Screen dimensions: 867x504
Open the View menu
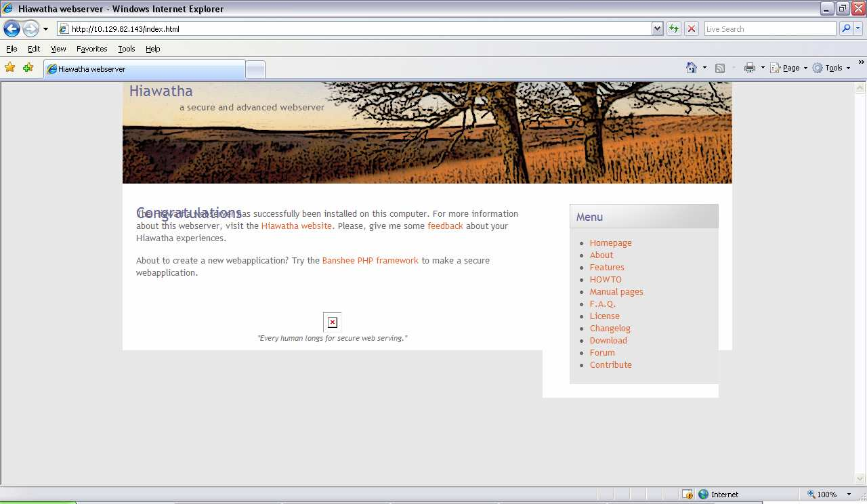(x=58, y=49)
